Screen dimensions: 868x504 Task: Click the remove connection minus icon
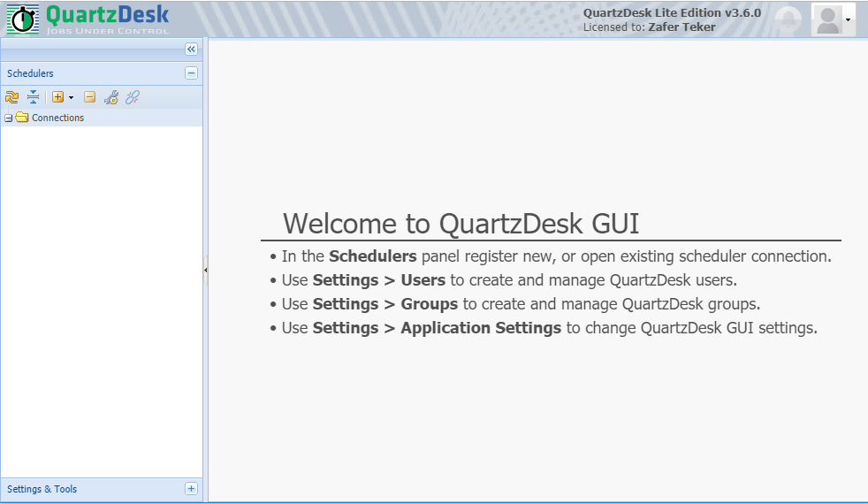pyautogui.click(x=89, y=97)
